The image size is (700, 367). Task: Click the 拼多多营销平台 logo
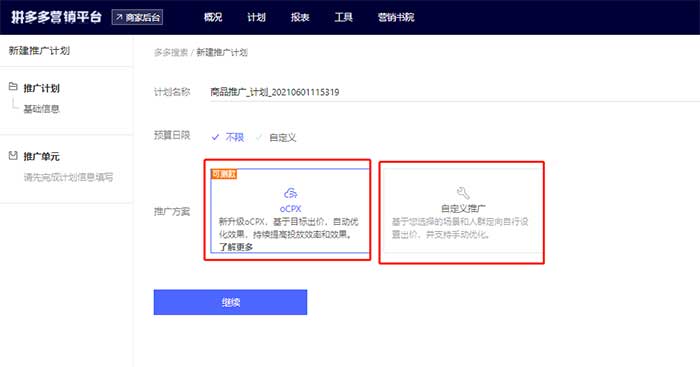pos(56,17)
